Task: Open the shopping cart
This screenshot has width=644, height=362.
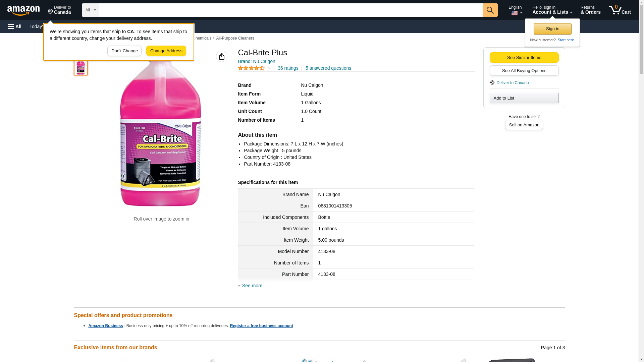Action: pyautogui.click(x=620, y=10)
